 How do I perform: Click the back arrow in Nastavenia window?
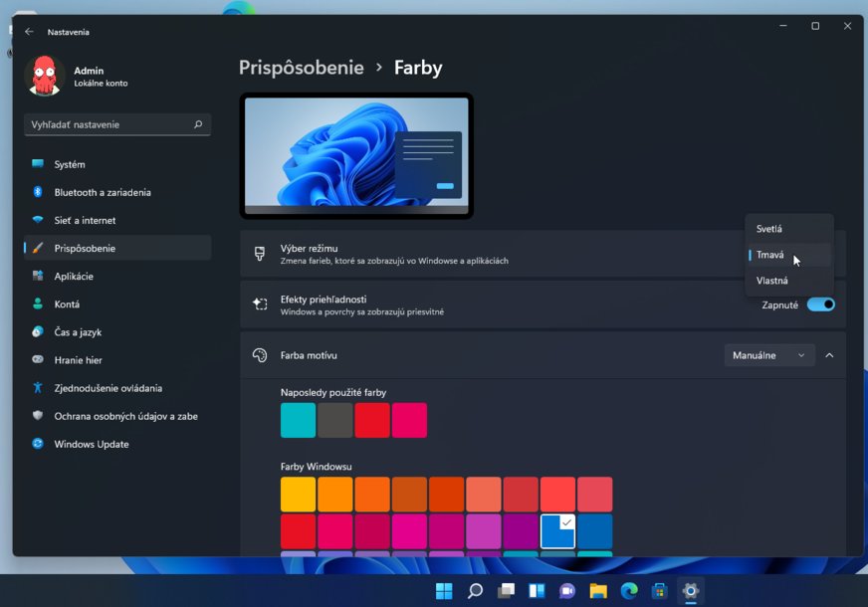pos(29,32)
